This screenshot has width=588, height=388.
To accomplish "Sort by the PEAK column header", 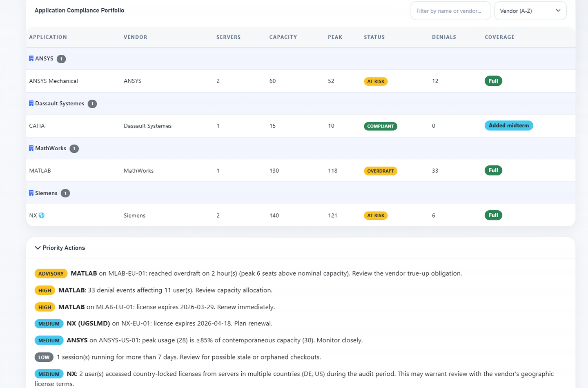I will tap(335, 37).
